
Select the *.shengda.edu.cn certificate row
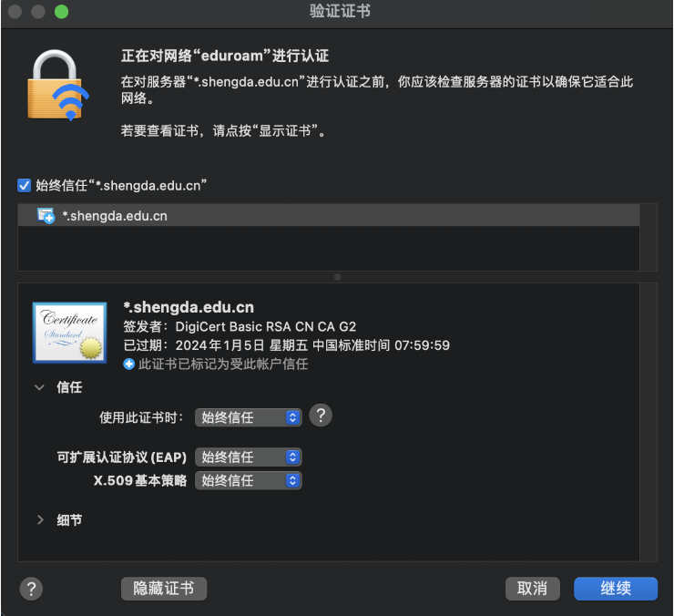[329, 216]
